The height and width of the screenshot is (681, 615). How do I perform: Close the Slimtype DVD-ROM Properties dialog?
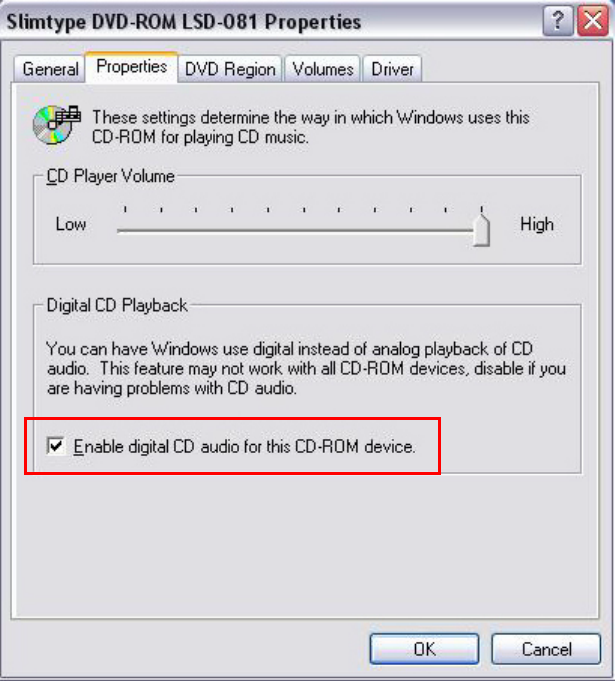point(593,21)
